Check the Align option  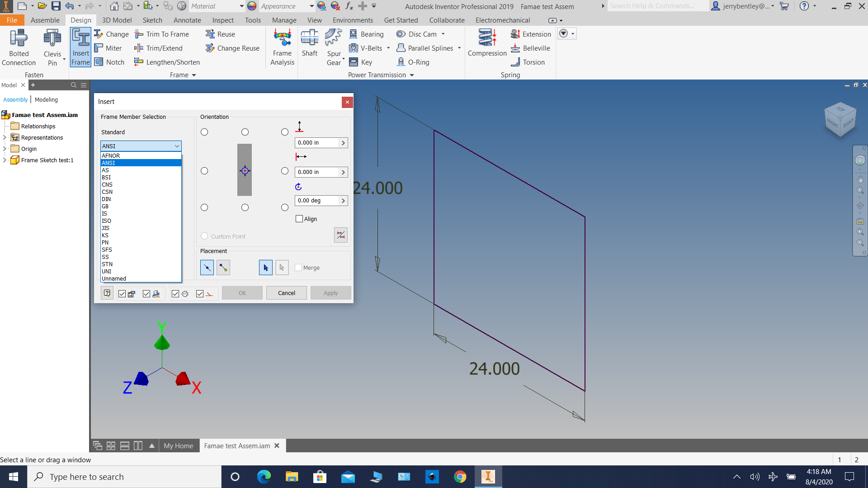point(299,219)
